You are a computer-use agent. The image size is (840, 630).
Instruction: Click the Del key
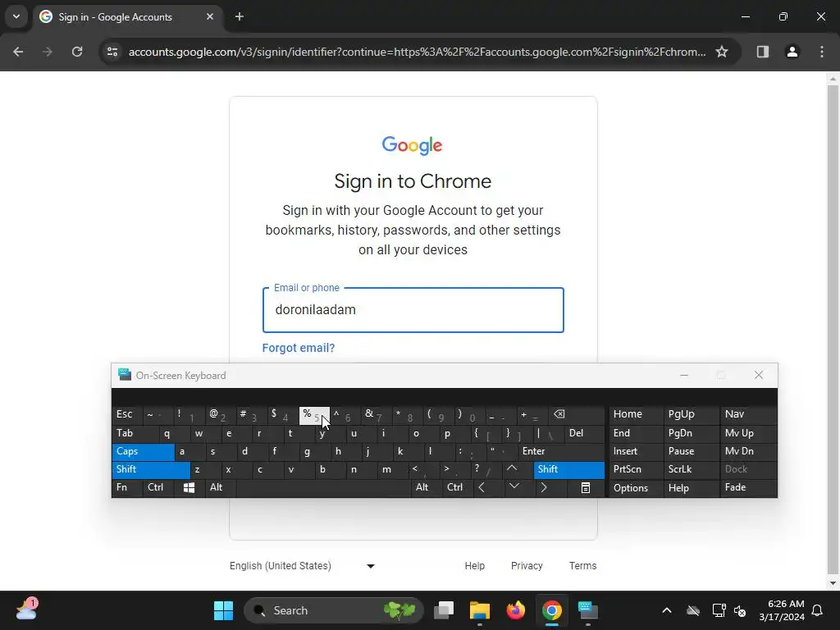point(584,433)
